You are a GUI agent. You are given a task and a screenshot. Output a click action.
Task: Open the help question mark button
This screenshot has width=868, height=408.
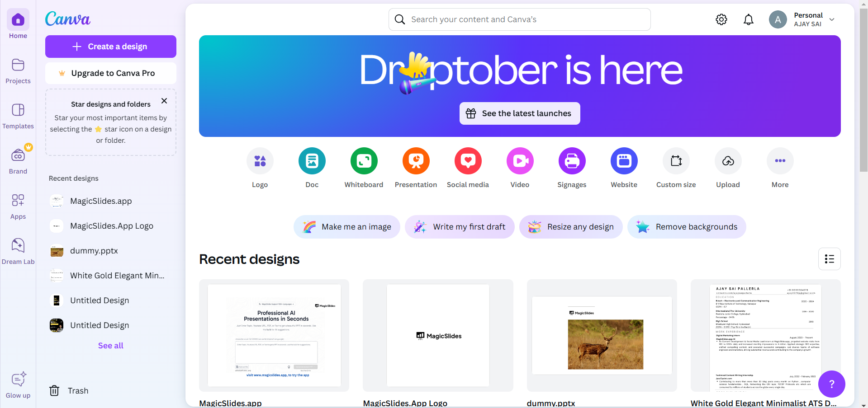tap(832, 384)
